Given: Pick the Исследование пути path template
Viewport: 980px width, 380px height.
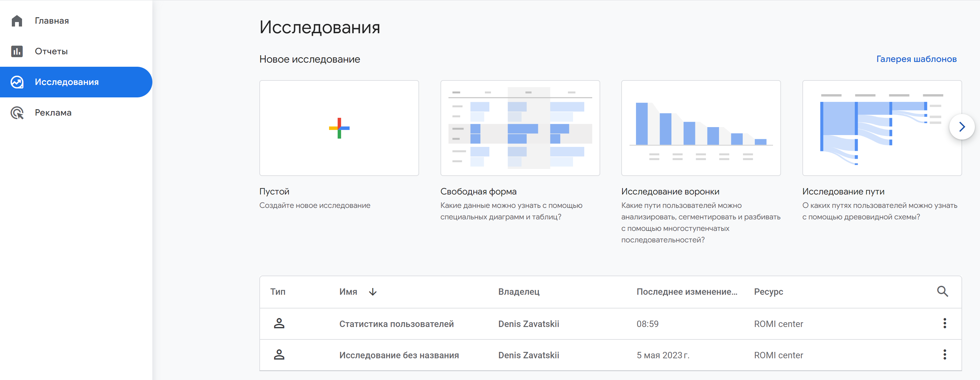Looking at the screenshot, I should coord(875,128).
